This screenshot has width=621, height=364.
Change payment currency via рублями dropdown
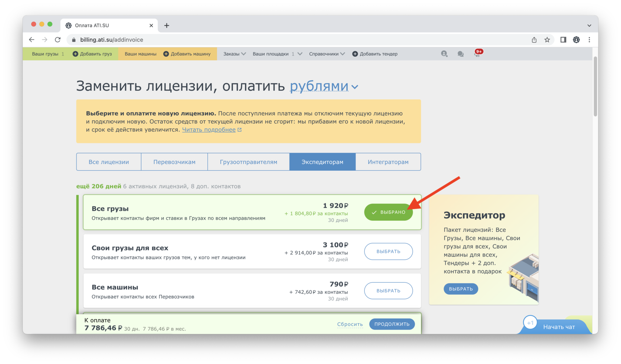tap(324, 86)
